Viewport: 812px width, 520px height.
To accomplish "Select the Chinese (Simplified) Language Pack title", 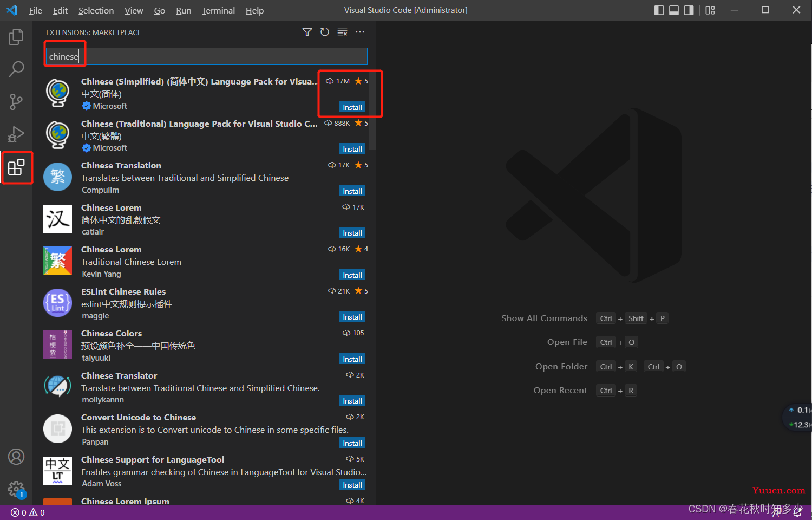I will click(x=199, y=81).
